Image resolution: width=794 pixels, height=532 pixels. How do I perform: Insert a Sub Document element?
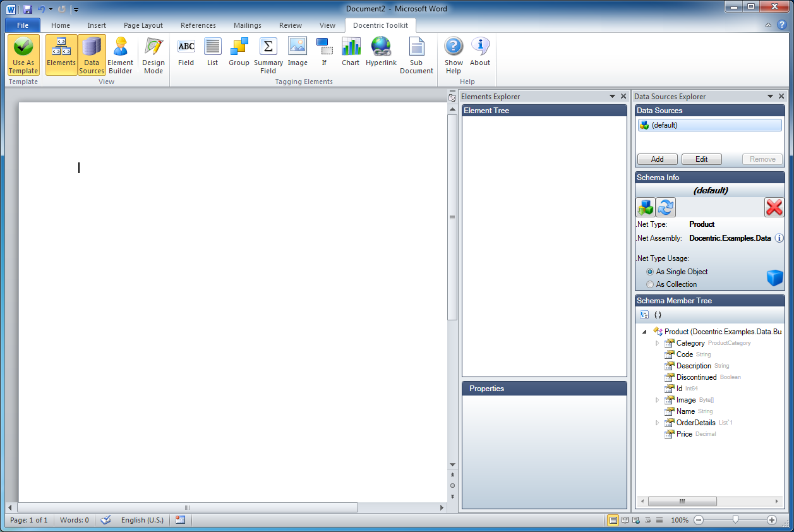(416, 55)
